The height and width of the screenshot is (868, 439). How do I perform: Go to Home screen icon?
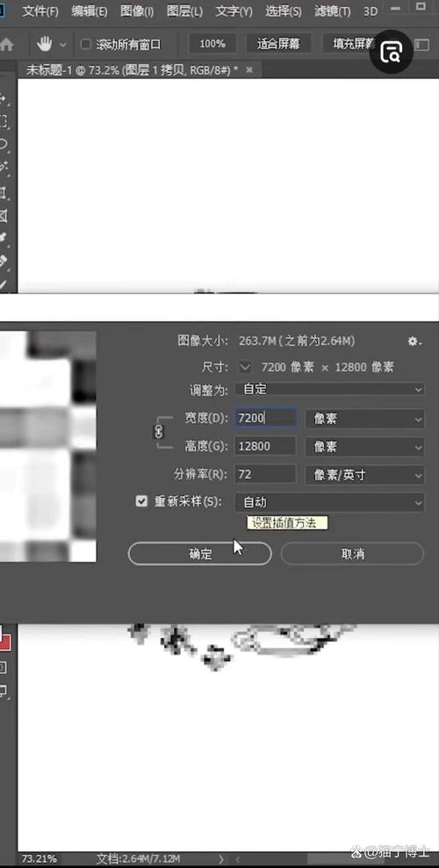(x=7, y=44)
